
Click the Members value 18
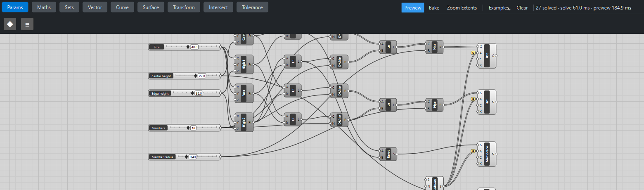193,128
